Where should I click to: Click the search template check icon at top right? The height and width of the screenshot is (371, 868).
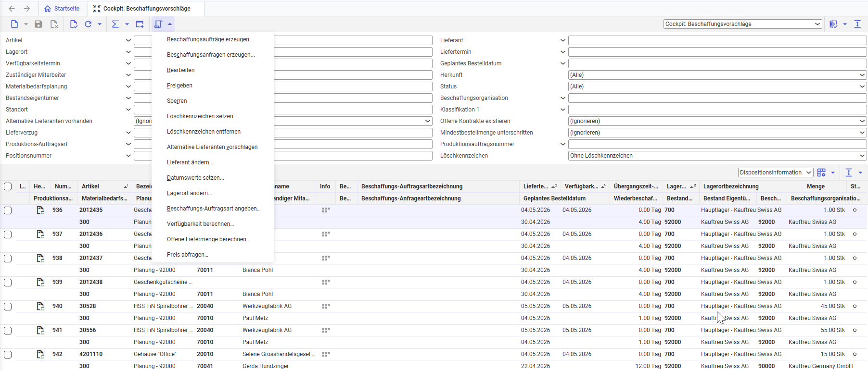(833, 24)
